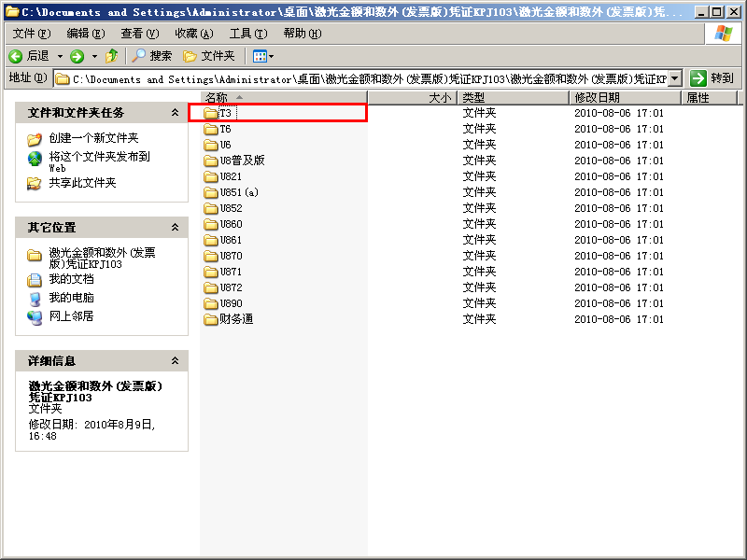Click the Back arrow icon
Screen dimensions: 747x560
15,56
